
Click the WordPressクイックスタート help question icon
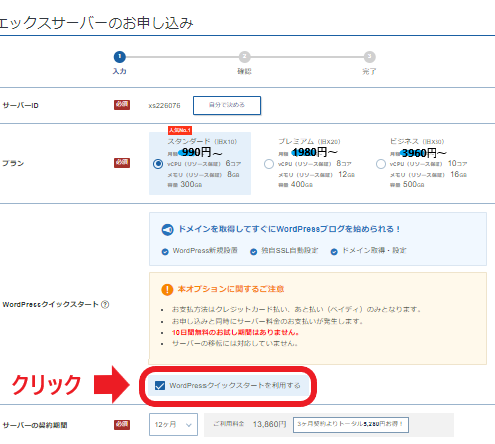(x=105, y=304)
